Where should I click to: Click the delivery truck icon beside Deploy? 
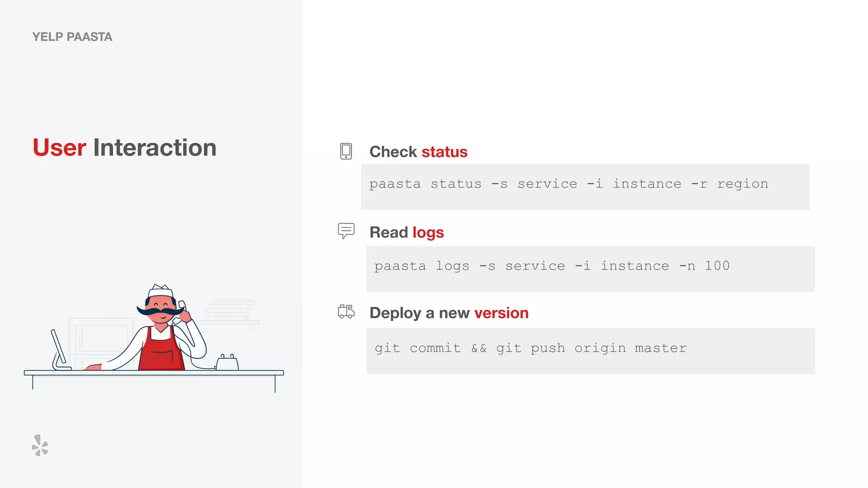pyautogui.click(x=346, y=311)
